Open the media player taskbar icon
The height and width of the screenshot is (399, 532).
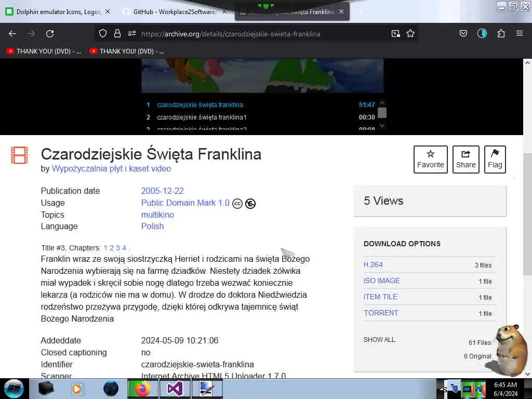[x=77, y=389]
